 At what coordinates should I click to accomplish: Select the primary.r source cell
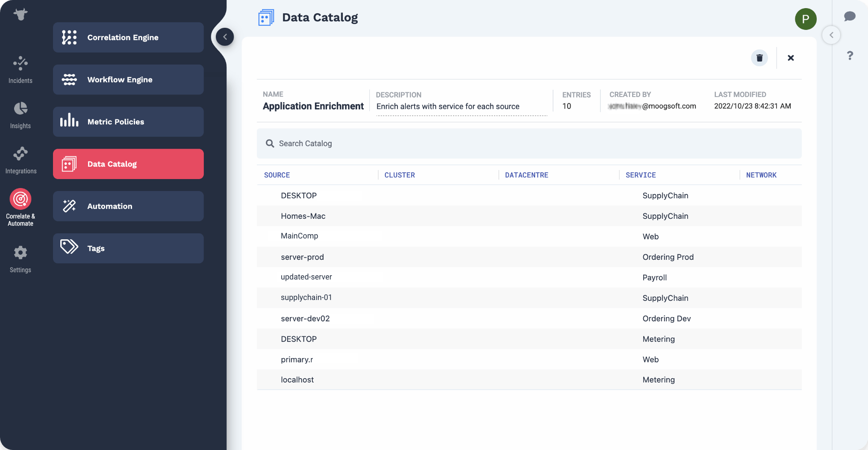click(x=297, y=360)
